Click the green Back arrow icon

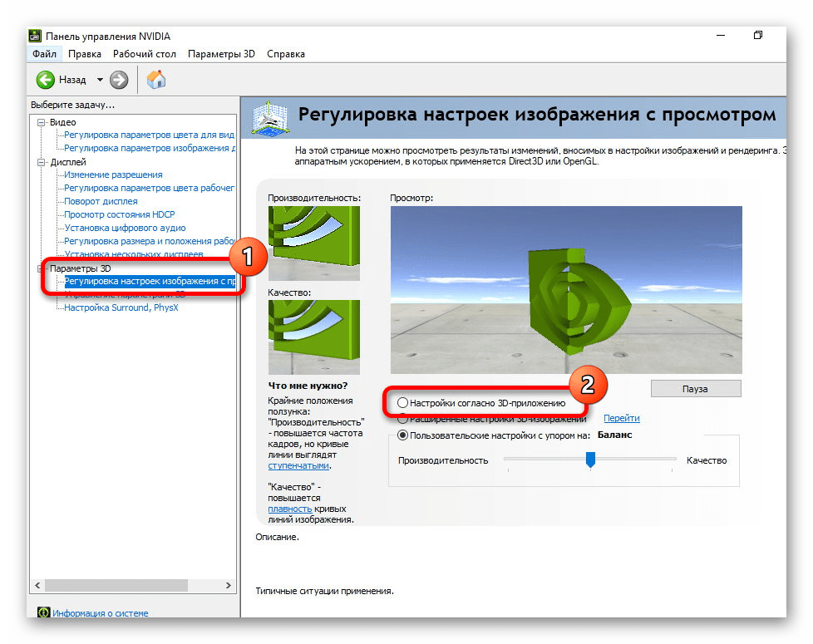tap(45, 80)
